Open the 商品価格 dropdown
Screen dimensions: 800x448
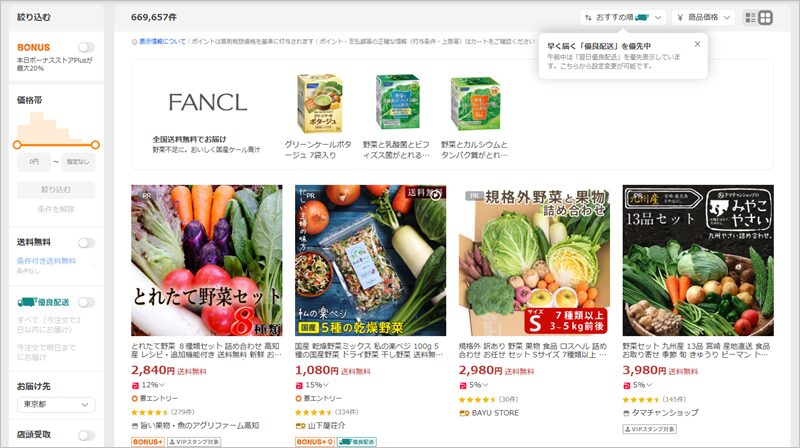[703, 18]
